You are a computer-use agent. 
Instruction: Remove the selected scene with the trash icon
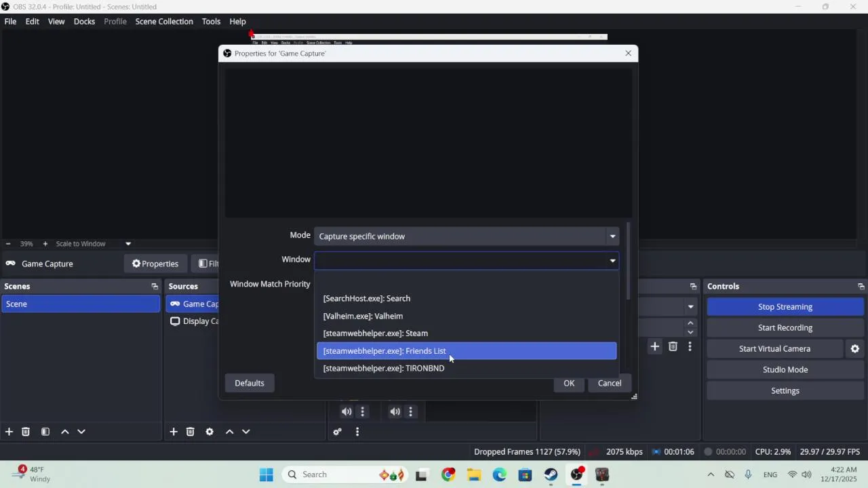[26, 432]
